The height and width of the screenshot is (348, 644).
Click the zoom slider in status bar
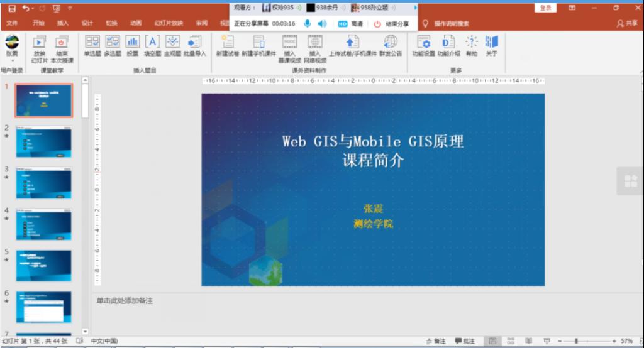click(x=576, y=340)
